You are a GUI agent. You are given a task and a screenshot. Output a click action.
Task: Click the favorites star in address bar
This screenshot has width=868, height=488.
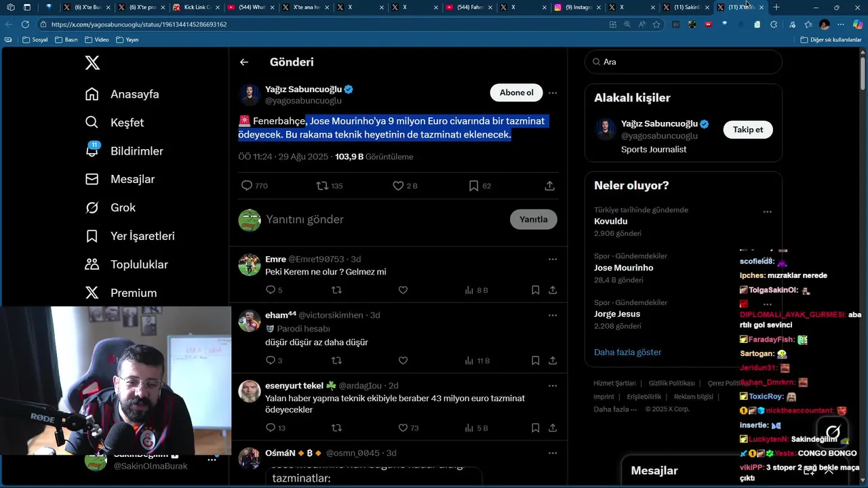tap(656, 24)
